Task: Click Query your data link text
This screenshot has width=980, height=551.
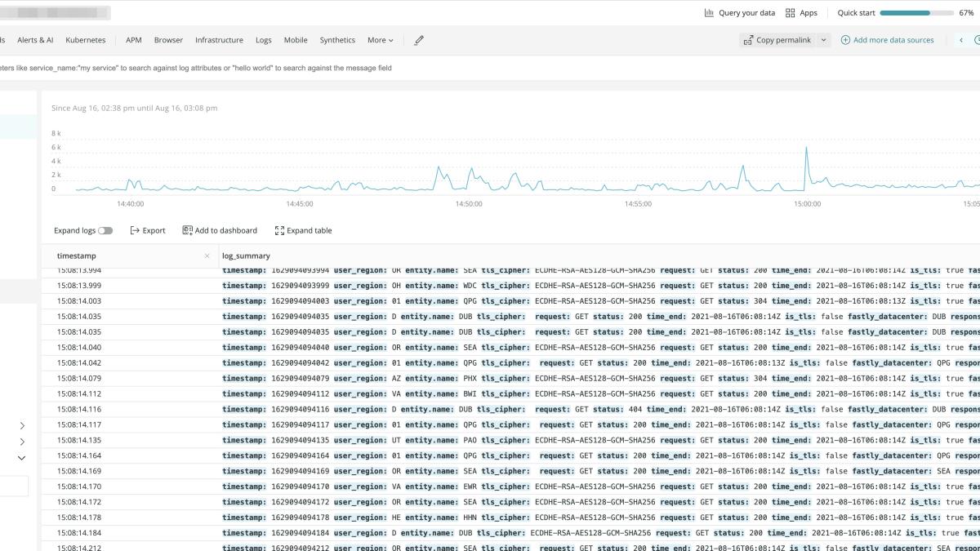Action: tap(746, 13)
